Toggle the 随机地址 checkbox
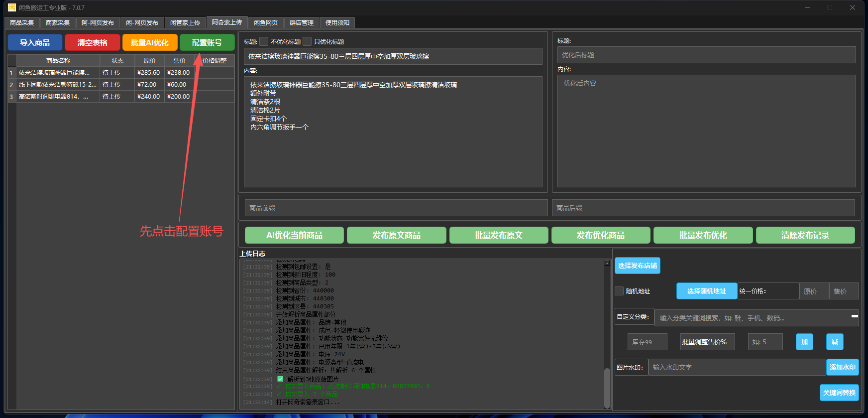 point(620,291)
